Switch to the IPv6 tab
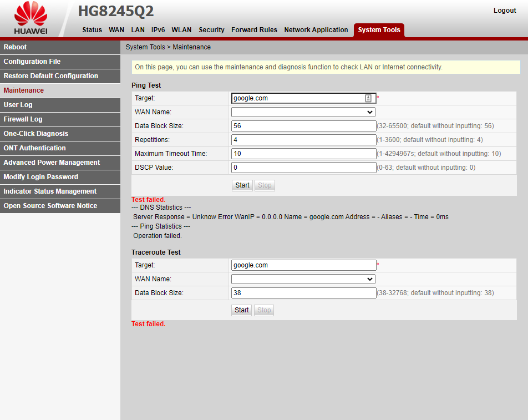 [x=158, y=29]
